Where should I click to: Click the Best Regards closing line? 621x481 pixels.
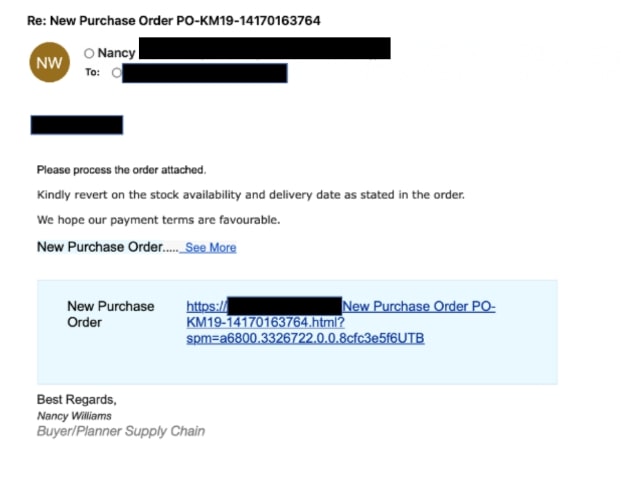[76, 399]
